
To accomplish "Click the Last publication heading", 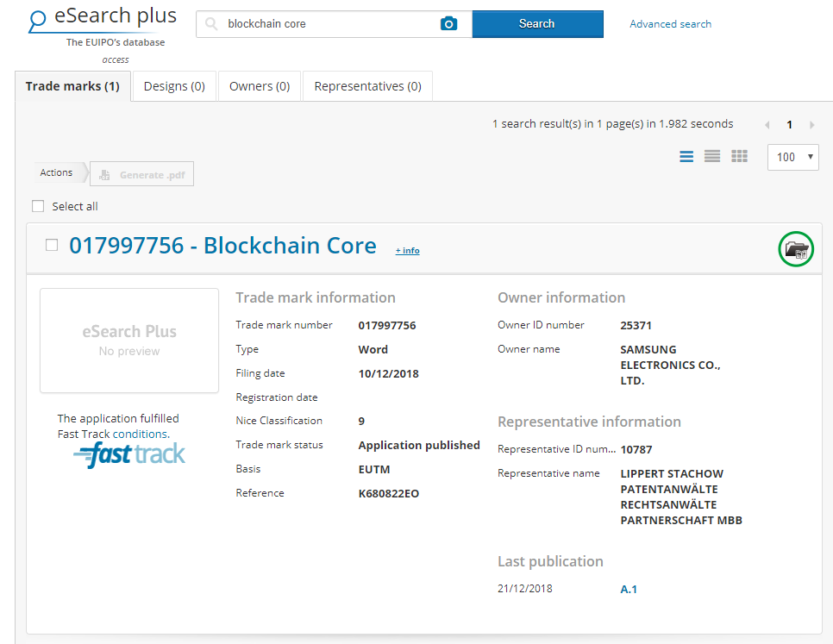I will [x=550, y=561].
